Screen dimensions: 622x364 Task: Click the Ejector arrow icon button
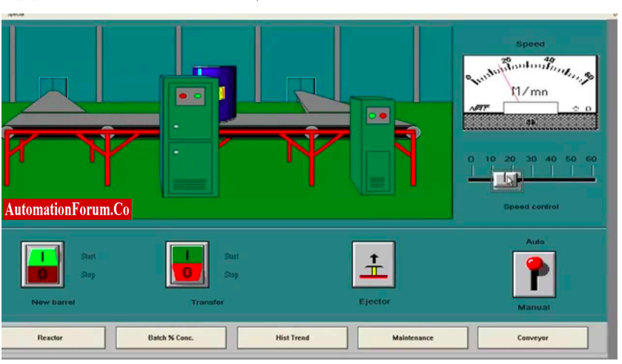tap(374, 265)
